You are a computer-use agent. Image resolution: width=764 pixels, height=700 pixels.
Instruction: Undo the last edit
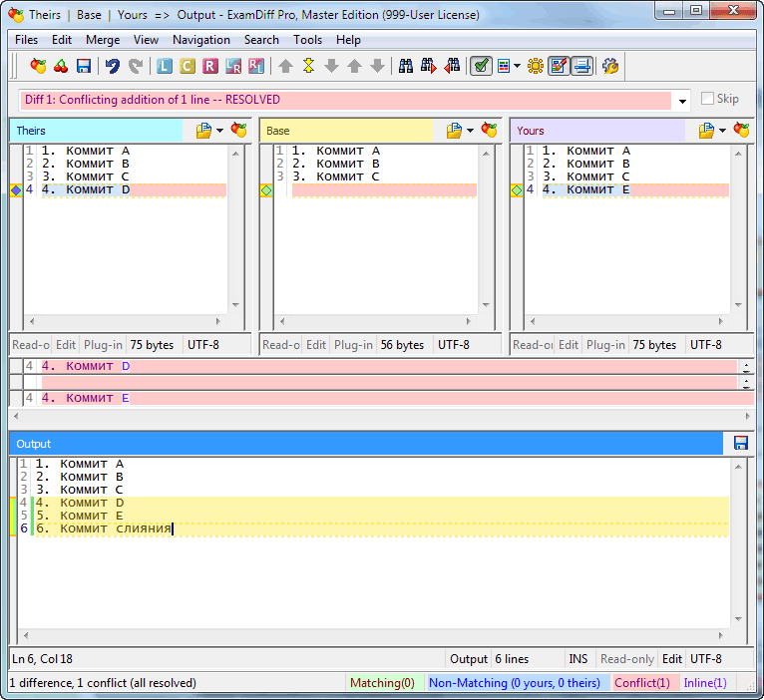[113, 66]
